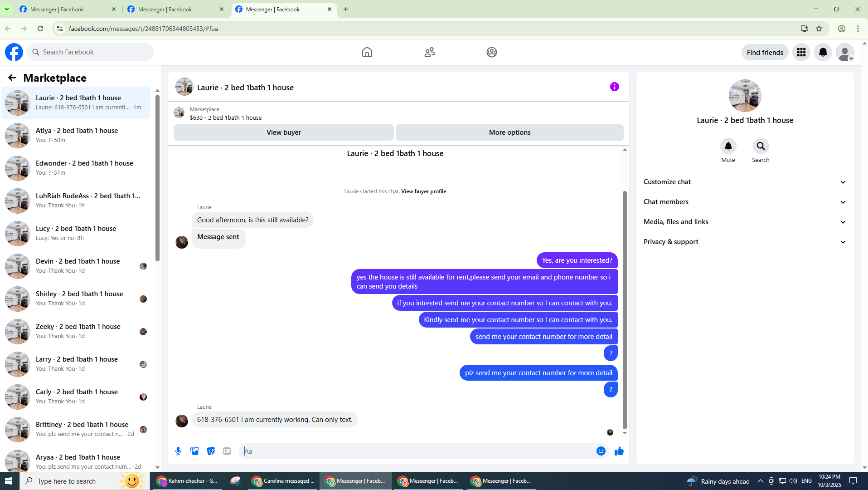The width and height of the screenshot is (868, 490).
Task: Click the chat messages scrollbar
Action: coord(625,309)
